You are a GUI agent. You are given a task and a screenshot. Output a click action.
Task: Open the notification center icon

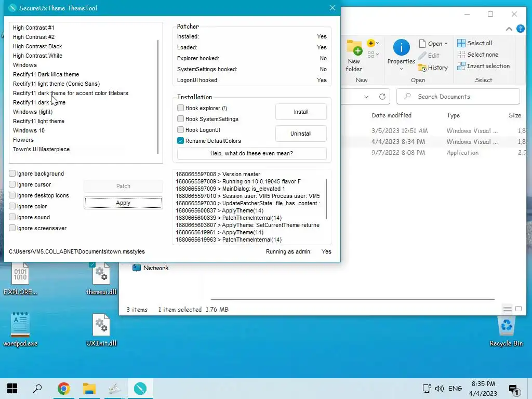514,390
